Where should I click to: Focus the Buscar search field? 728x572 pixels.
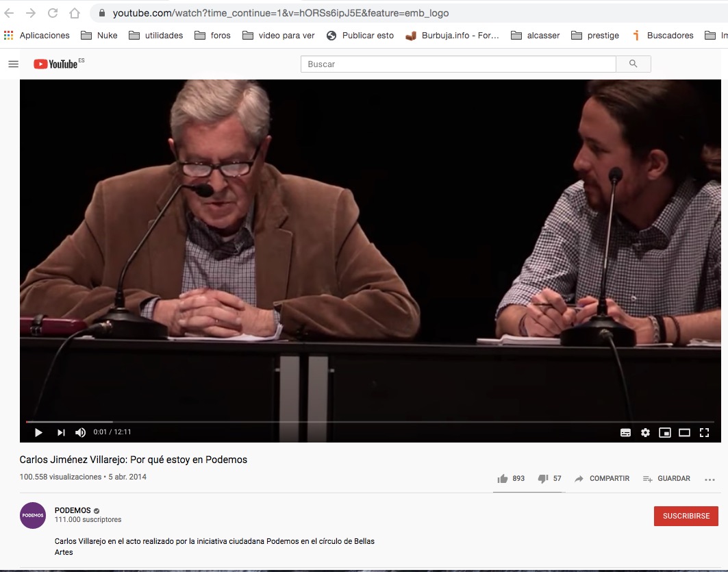(457, 64)
